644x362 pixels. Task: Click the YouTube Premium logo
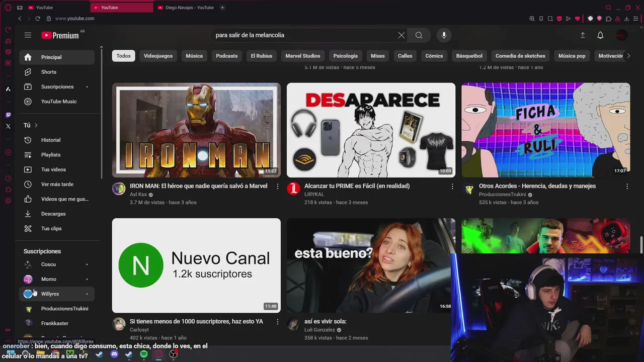click(60, 35)
